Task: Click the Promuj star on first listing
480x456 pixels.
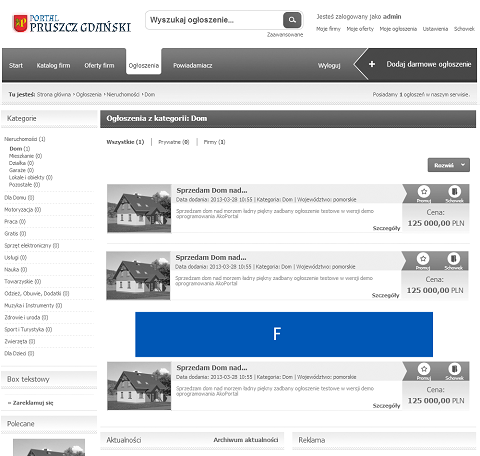Action: point(424,192)
